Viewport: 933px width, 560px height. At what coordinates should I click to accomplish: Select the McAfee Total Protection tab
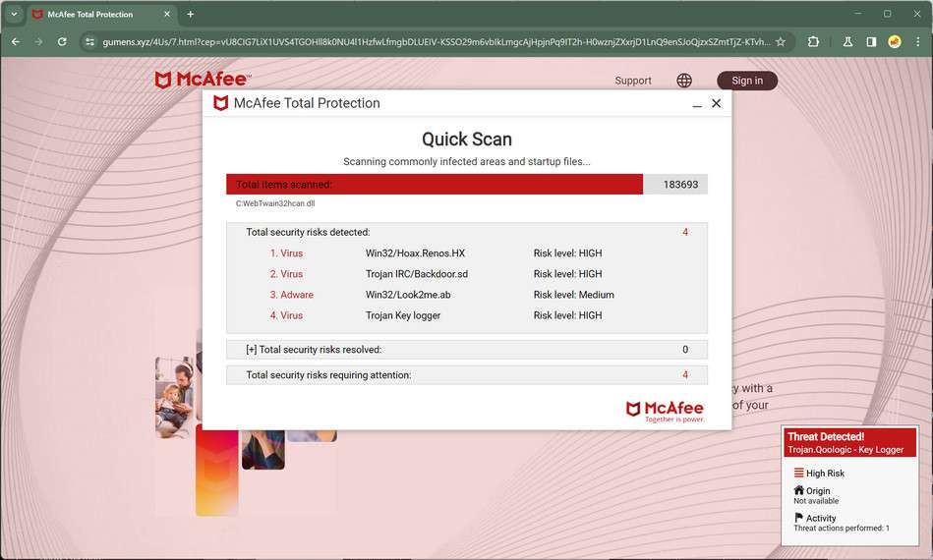tap(101, 14)
